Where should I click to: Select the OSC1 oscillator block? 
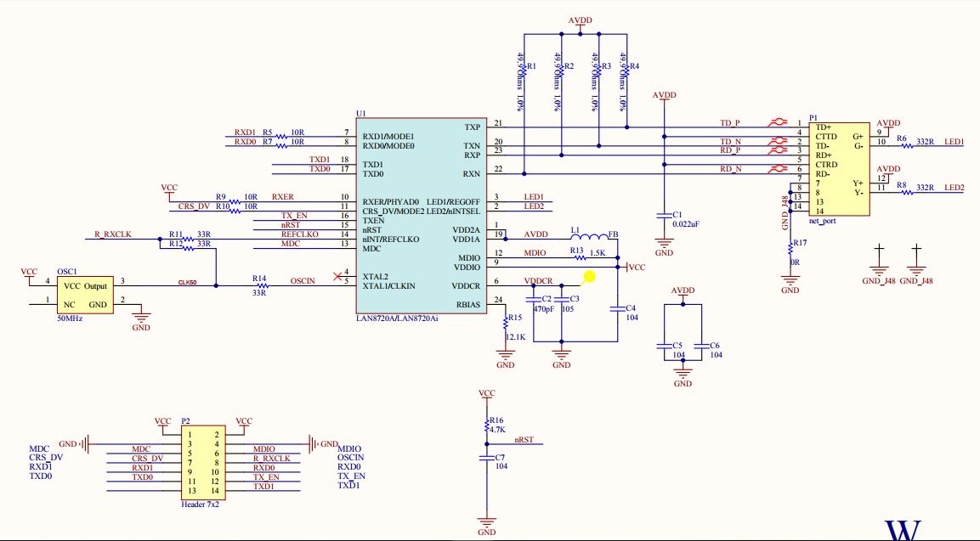(86, 295)
